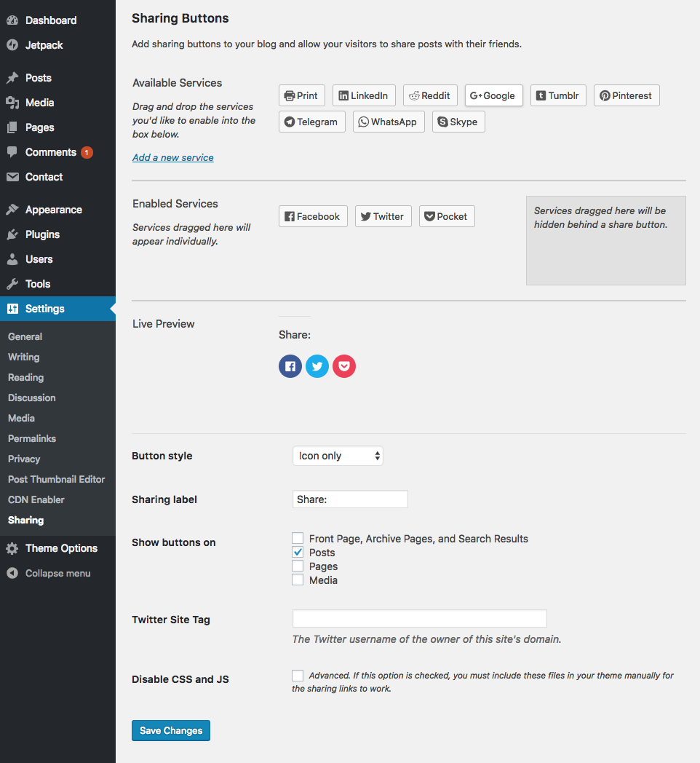Select the Print service button
This screenshot has width=700, height=763.
click(x=301, y=95)
